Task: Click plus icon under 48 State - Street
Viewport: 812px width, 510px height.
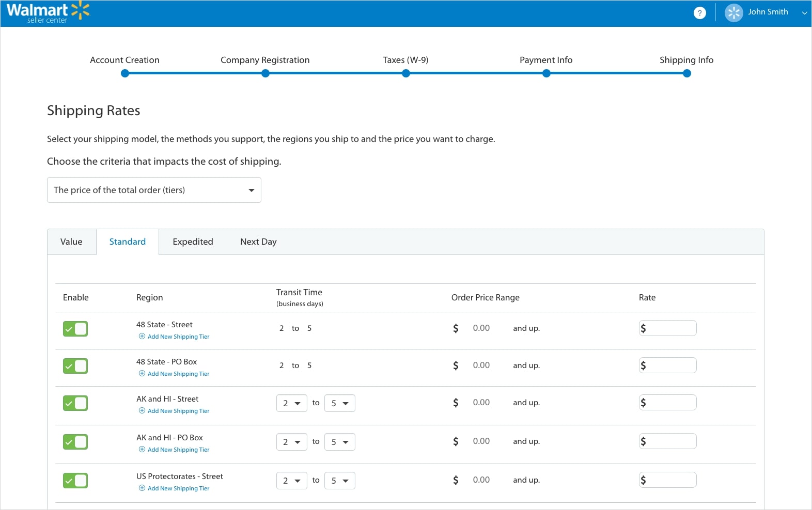Action: click(x=142, y=337)
